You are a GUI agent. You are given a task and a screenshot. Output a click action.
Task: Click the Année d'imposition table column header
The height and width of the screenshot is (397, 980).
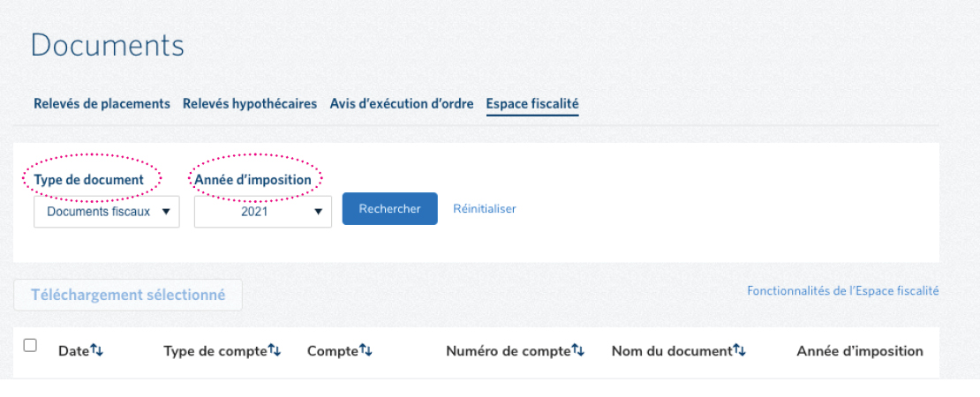point(859,351)
